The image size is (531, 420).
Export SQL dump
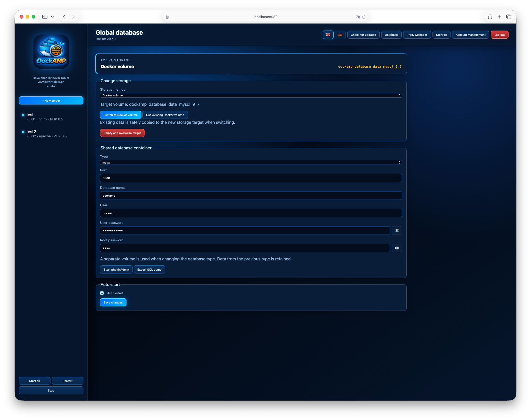tap(149, 270)
